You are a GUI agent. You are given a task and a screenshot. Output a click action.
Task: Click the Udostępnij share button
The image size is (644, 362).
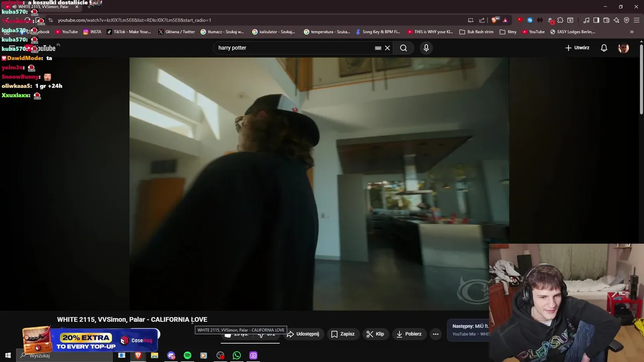(302, 334)
